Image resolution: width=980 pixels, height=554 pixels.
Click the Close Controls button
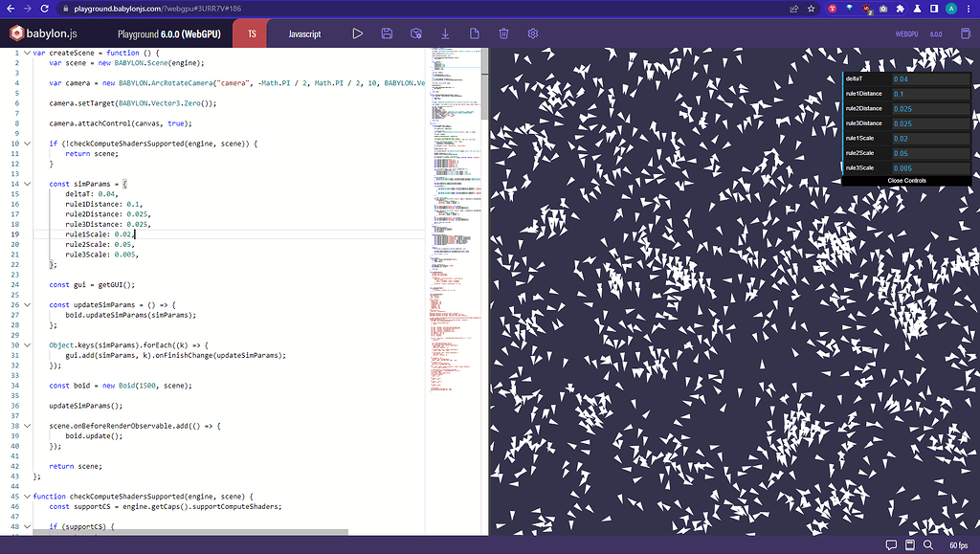point(906,180)
